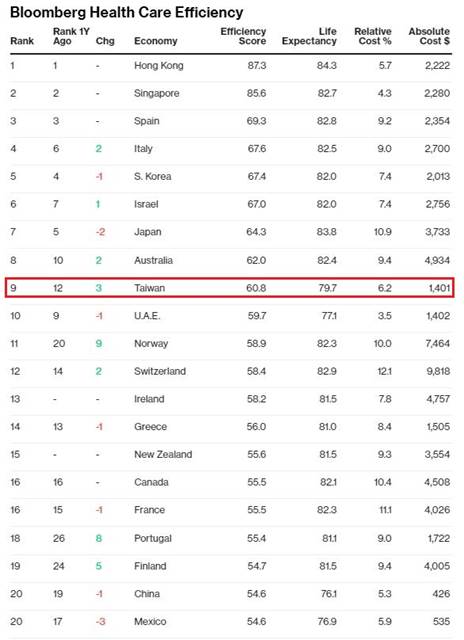This screenshot has width=464, height=640.
Task: Click the New Zealand economy cell
Action: pyautogui.click(x=163, y=455)
